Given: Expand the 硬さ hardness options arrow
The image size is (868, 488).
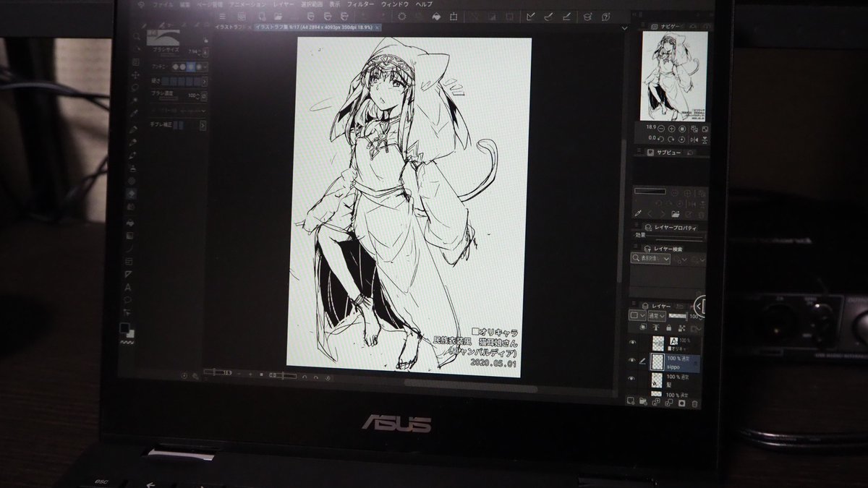Looking at the screenshot, I should pos(205,82).
